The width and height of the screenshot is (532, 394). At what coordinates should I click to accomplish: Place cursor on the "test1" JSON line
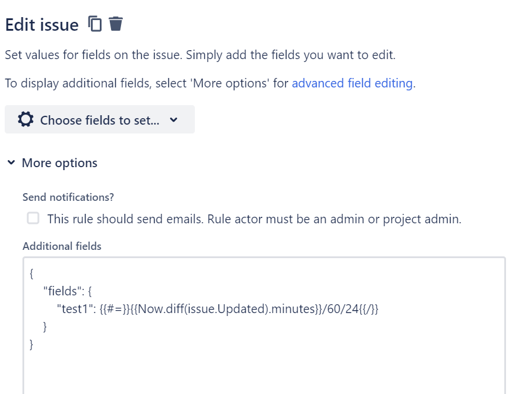[x=217, y=309]
